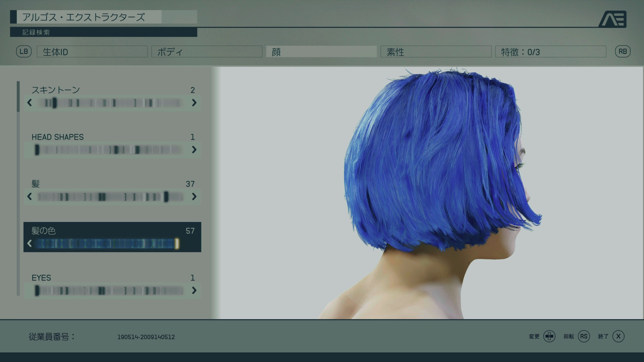The width and height of the screenshot is (644, 362).
Task: Click the left panel vertical scrollbar
Action: click(18, 97)
